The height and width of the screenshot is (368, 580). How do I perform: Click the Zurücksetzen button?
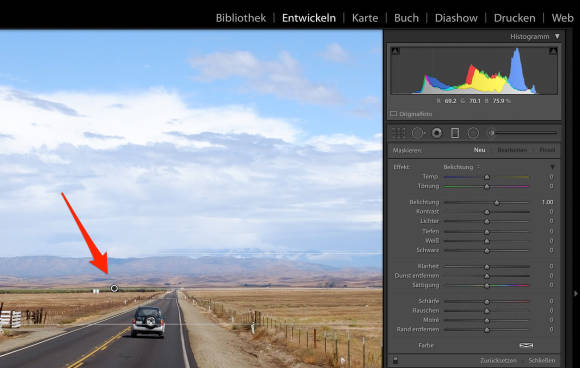498,360
